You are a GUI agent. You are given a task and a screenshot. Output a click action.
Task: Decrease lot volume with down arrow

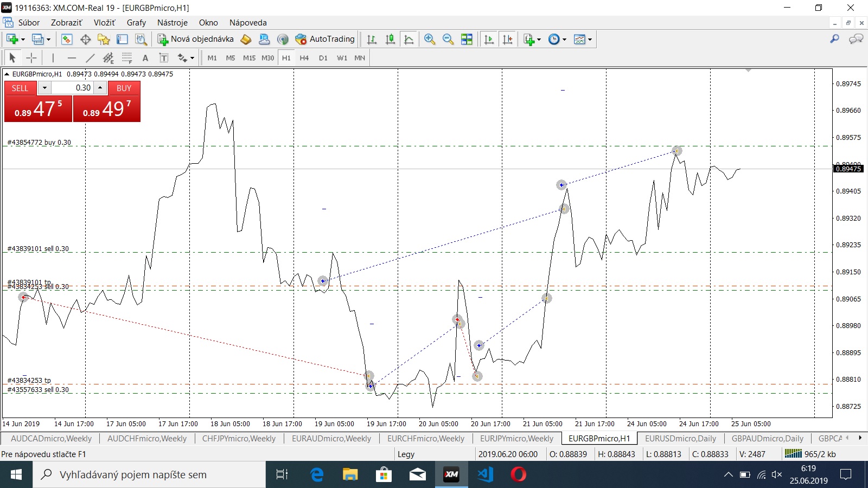44,88
